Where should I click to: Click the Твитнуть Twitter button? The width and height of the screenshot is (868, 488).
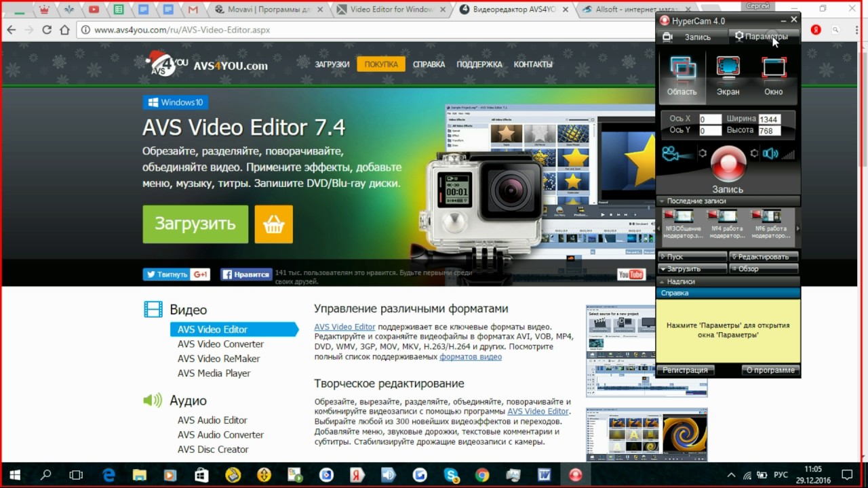pos(166,274)
